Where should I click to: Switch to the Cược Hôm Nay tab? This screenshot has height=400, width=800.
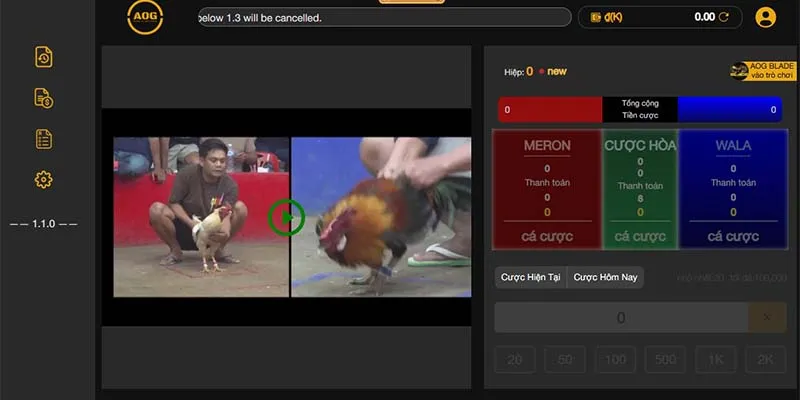tap(606, 277)
